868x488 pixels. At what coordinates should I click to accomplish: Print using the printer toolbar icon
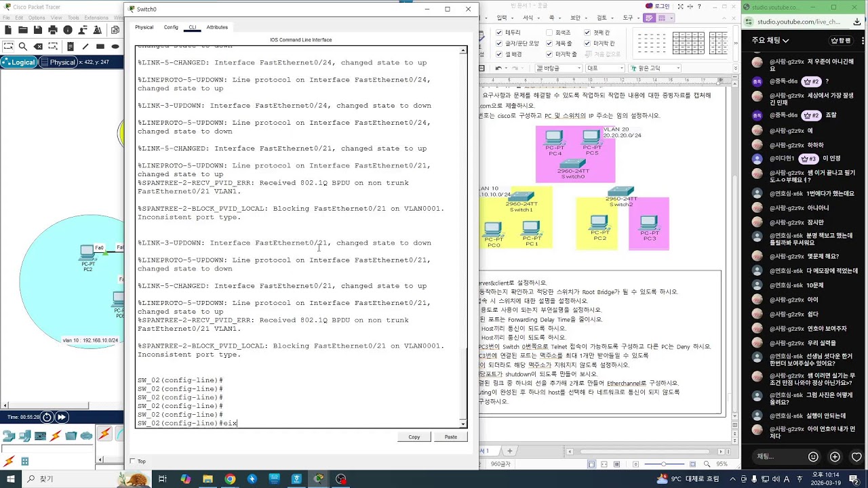[53, 30]
